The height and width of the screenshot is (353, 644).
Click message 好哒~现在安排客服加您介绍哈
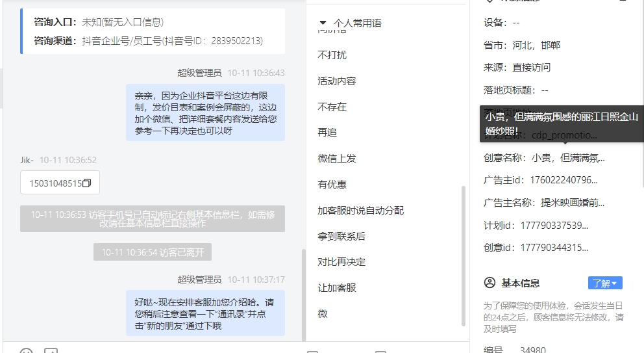[205, 313]
